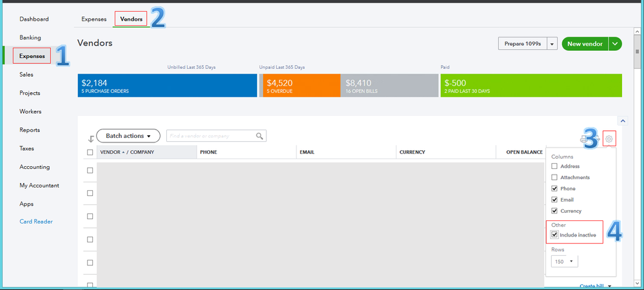
Task: Click the scrollbar down arrow at the bottom right
Action: 637,284
